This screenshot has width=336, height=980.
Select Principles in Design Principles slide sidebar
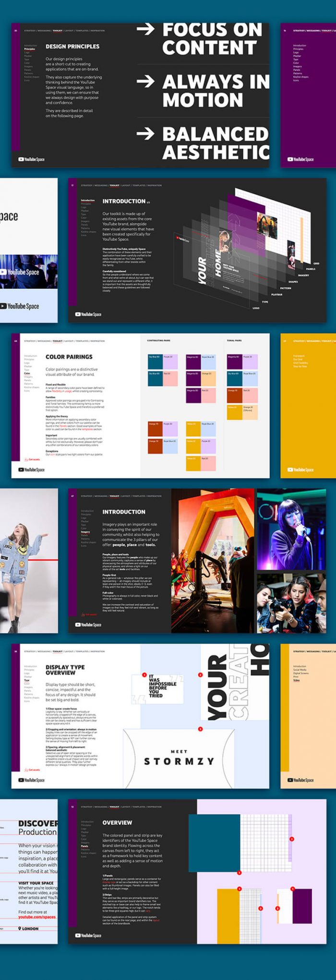pyautogui.click(x=29, y=49)
